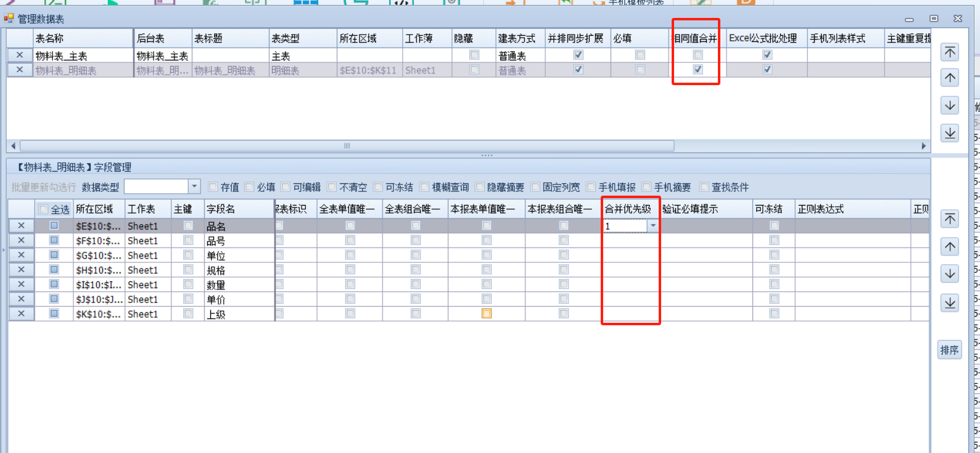Image resolution: width=980 pixels, height=453 pixels.
Task: Click move-to-bottom arrow beside upper table list
Action: [x=950, y=133]
